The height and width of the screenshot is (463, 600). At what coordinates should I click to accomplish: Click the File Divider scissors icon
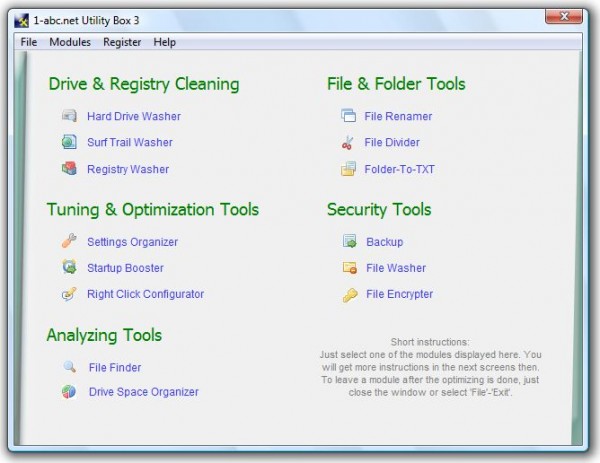[348, 142]
